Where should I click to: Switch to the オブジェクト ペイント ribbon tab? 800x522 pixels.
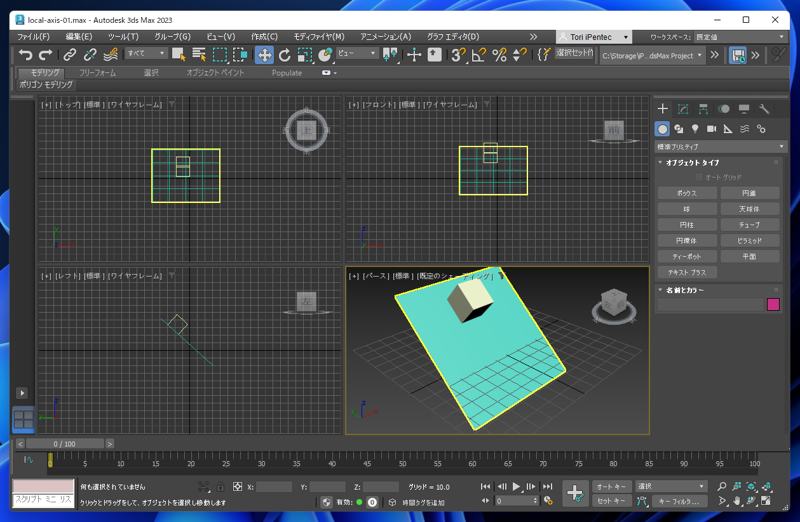[215, 73]
